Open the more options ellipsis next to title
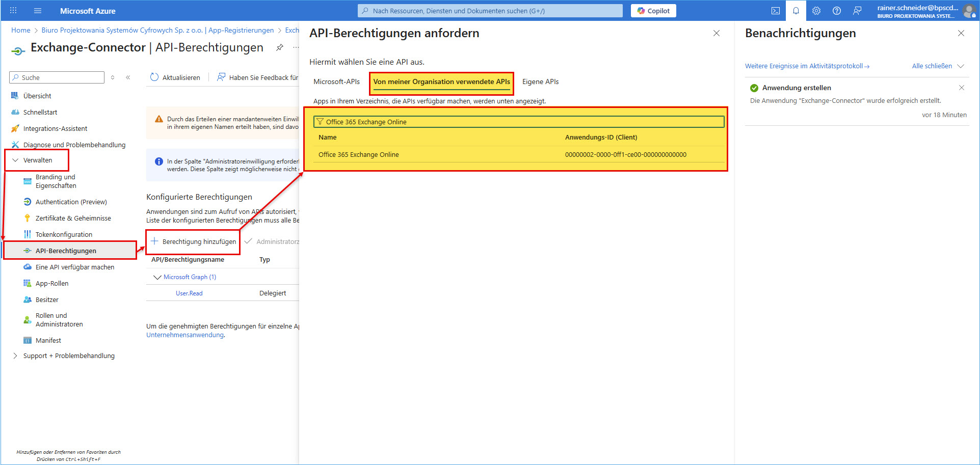The width and height of the screenshot is (980, 465). 296,47
